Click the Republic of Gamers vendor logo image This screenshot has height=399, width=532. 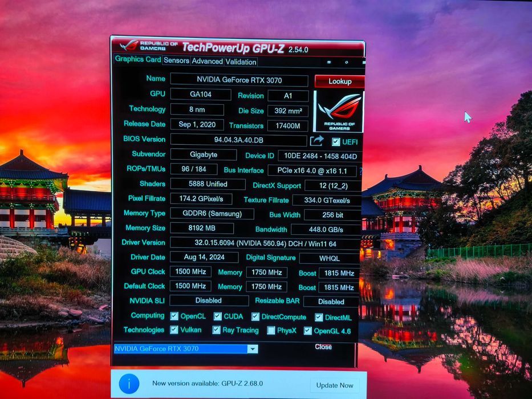click(x=338, y=111)
